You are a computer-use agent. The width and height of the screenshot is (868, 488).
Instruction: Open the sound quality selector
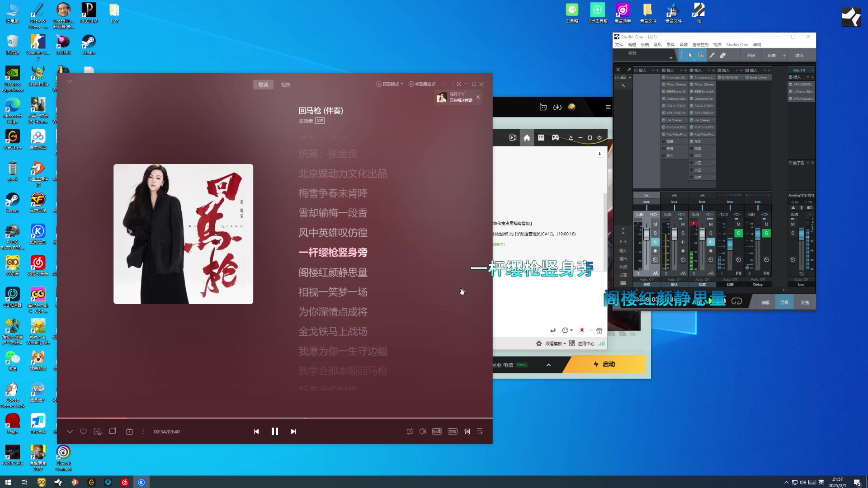(437, 432)
